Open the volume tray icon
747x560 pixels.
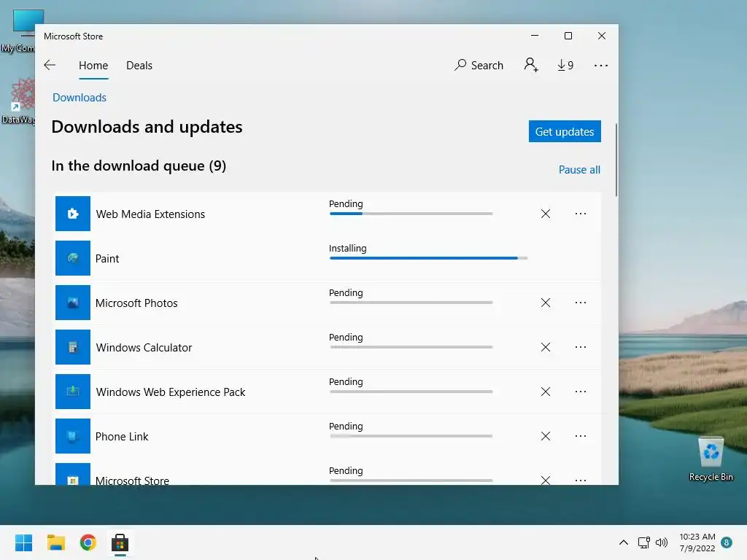[661, 542]
